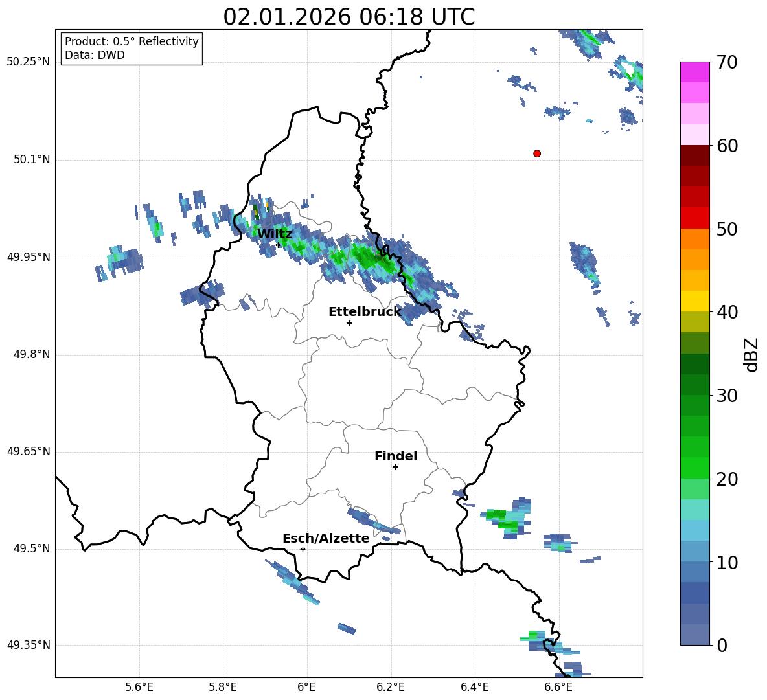The height and width of the screenshot is (700, 767).
Task: Click the colorbar value 70
Action: coord(727,62)
